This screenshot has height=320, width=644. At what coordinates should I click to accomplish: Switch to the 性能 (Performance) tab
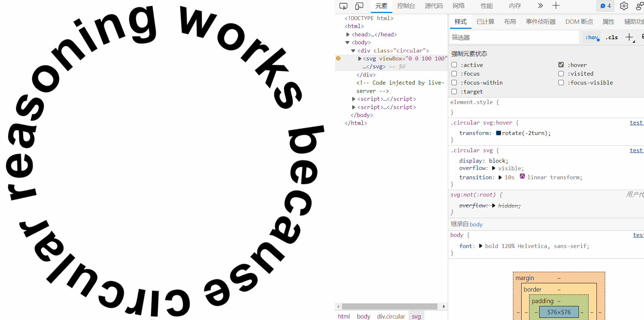(487, 6)
